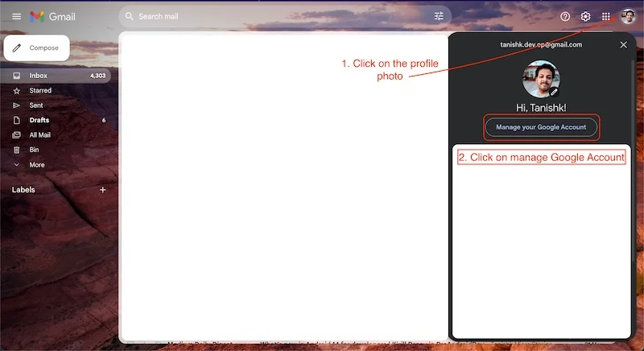Viewport: 644px width, 351px height.
Task: Click the account panel scrollbar
Action: (x=633, y=160)
